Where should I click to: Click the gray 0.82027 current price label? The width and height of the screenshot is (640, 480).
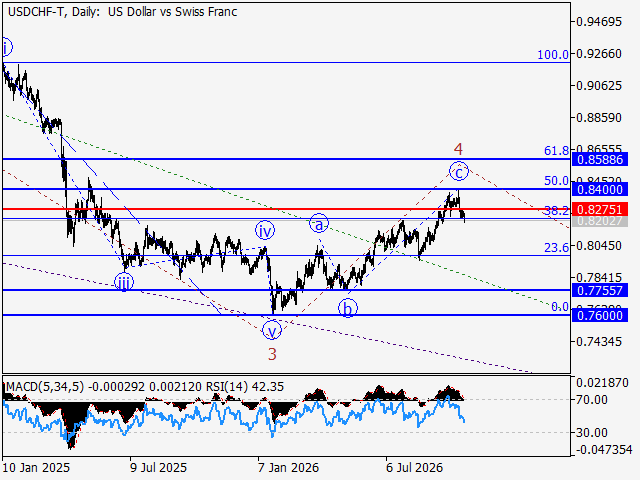click(x=600, y=221)
